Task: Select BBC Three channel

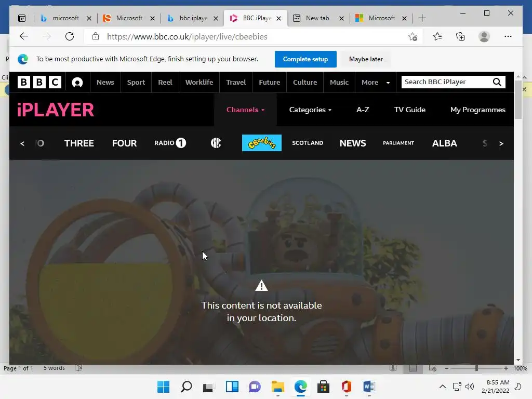Action: (x=79, y=143)
